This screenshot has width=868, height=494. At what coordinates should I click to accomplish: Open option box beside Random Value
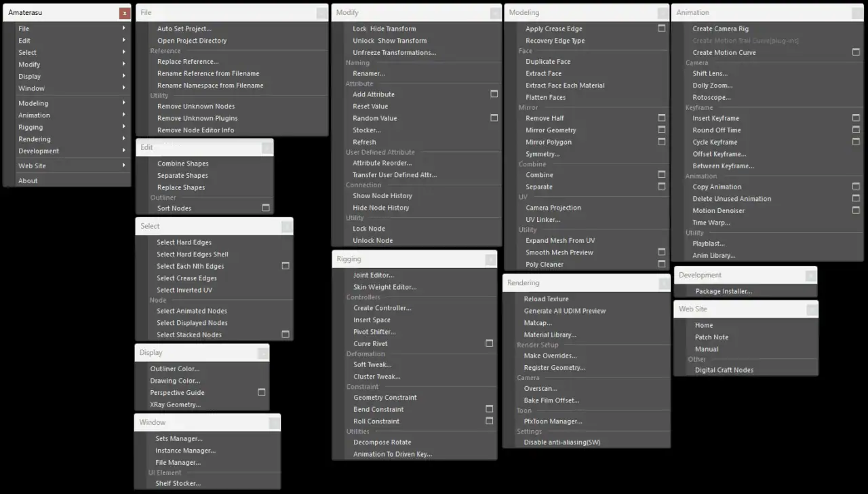click(x=494, y=118)
